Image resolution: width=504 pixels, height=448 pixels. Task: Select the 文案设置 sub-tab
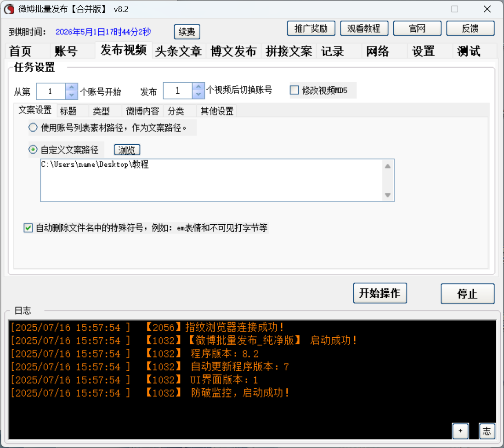[35, 110]
